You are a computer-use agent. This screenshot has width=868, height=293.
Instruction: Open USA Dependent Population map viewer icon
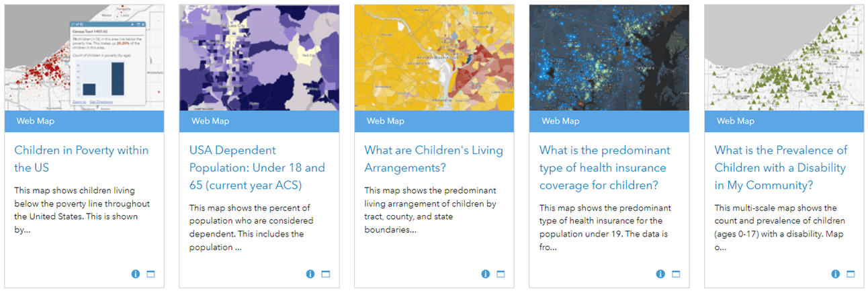[326, 274]
